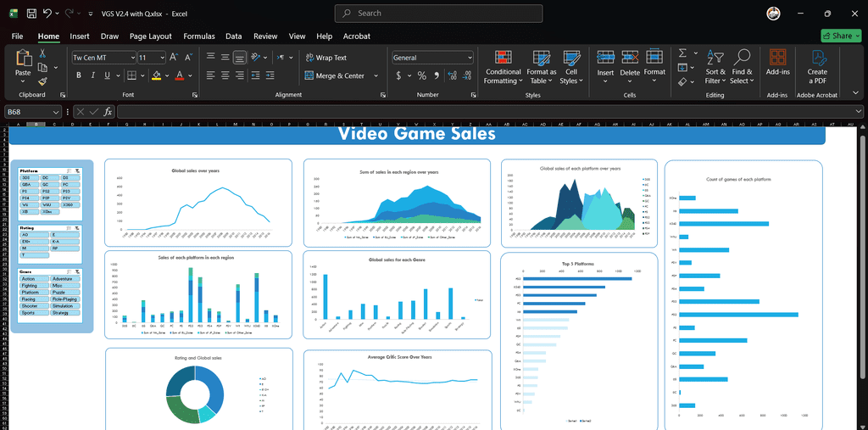
Task: Toggle Wrap Text on selected cells
Action: pos(326,58)
